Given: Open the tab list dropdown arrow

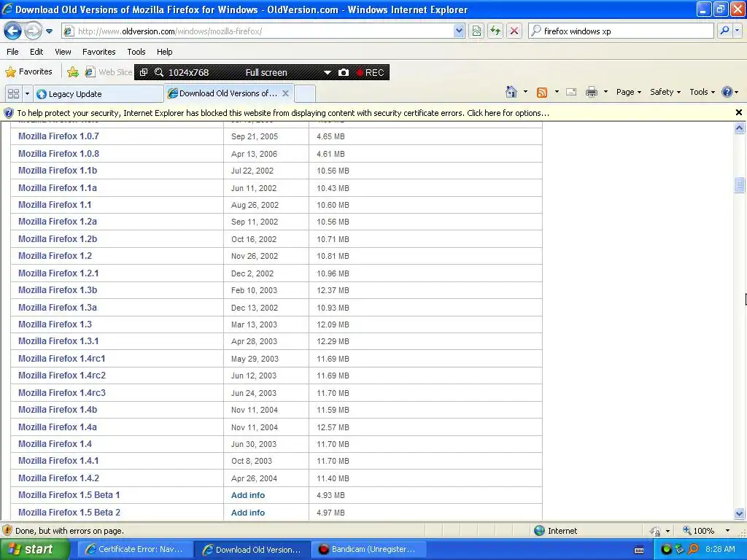Looking at the screenshot, I should pyautogui.click(x=27, y=93).
